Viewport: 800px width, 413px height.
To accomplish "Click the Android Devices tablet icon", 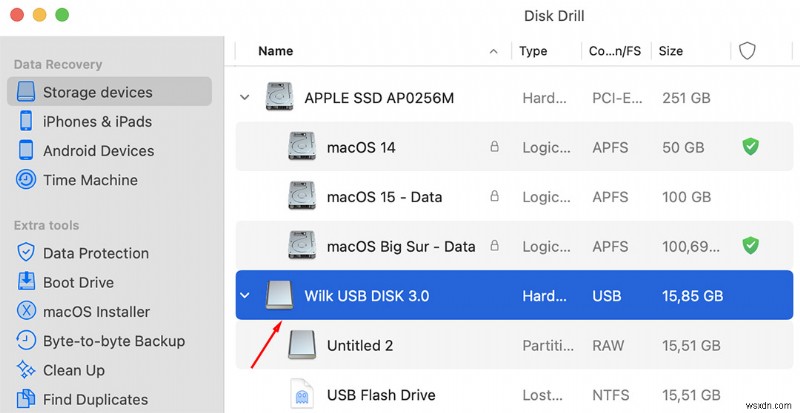I will point(26,150).
